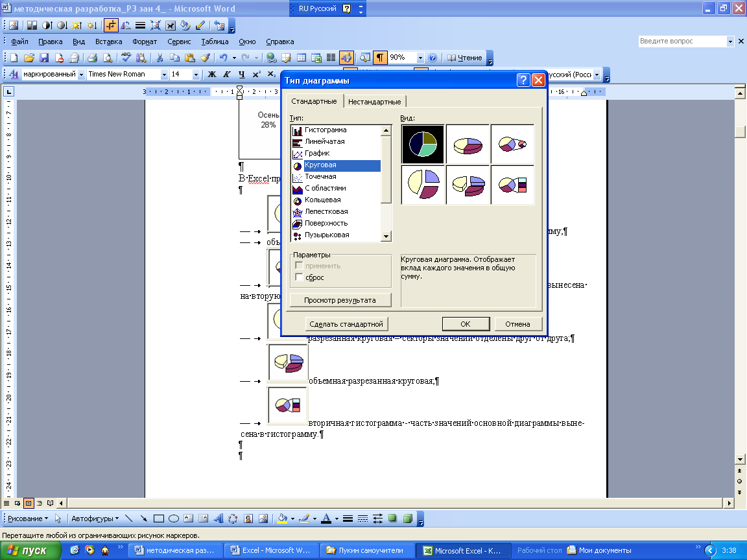Insert WordArt from Drawing toolbar
Screen dimensions: 747x560
(219, 519)
